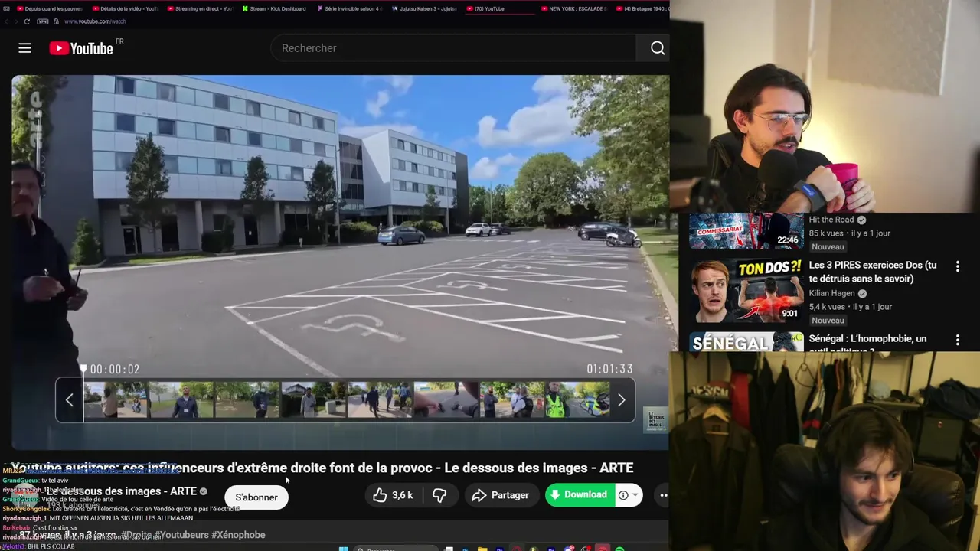Open the Spotify taskbar icon
The width and height of the screenshot is (980, 551).
pyautogui.click(x=619, y=549)
